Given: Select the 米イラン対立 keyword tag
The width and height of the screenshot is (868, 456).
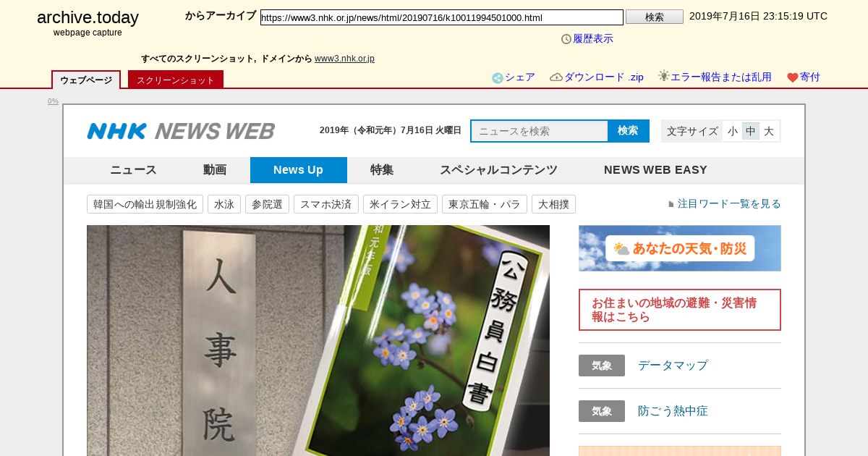Looking at the screenshot, I should tap(400, 204).
